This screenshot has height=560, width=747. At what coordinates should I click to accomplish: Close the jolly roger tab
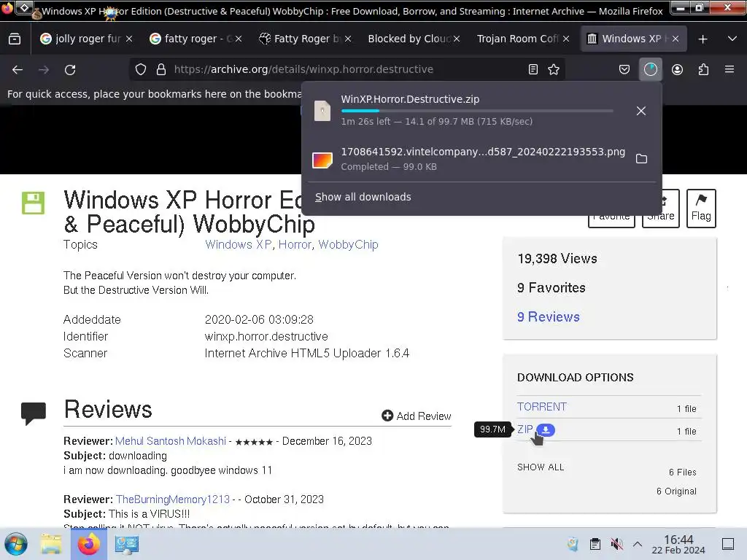coord(129,39)
